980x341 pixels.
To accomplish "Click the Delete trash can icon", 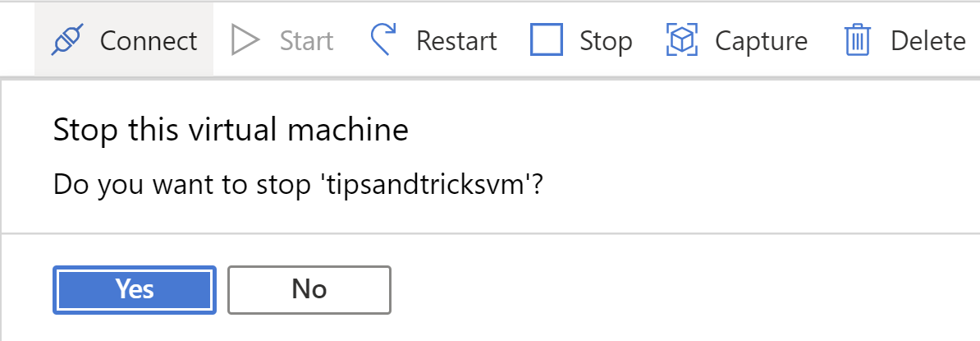I will [x=859, y=40].
